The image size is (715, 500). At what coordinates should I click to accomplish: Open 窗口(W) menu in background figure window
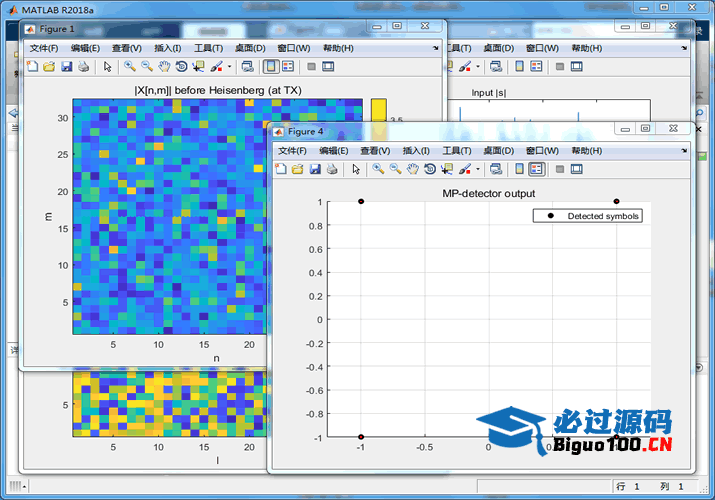(x=542, y=48)
